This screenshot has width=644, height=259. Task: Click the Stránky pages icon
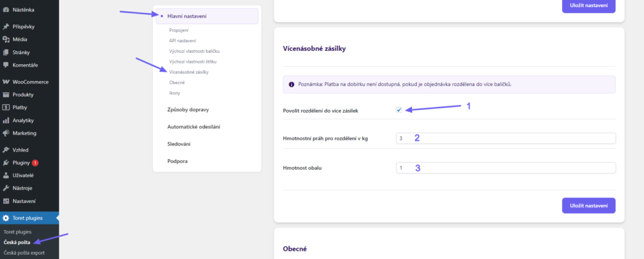(x=6, y=52)
